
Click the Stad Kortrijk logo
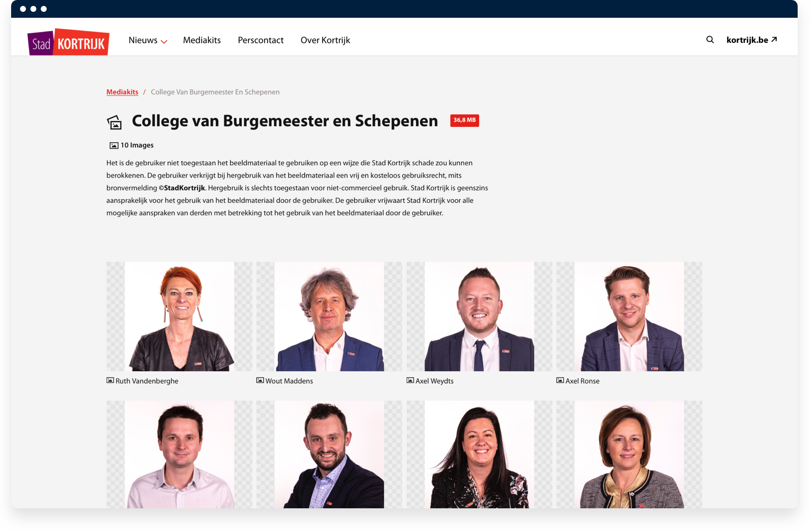69,42
